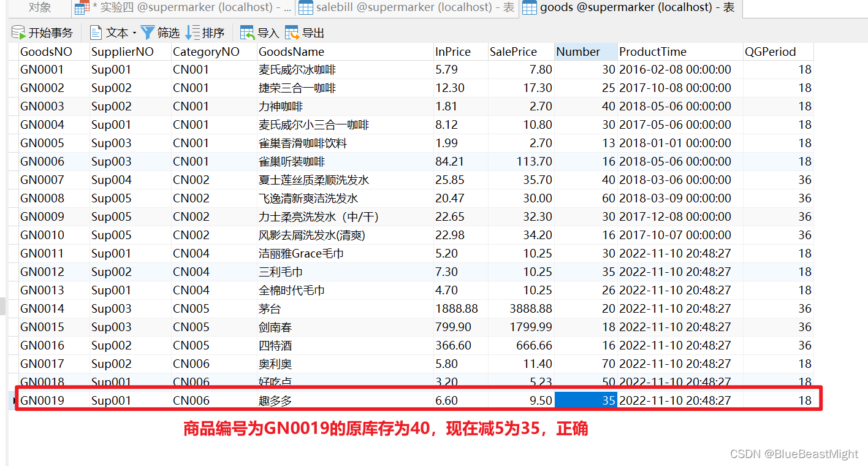Click the Import (导入) icon

coord(248,32)
